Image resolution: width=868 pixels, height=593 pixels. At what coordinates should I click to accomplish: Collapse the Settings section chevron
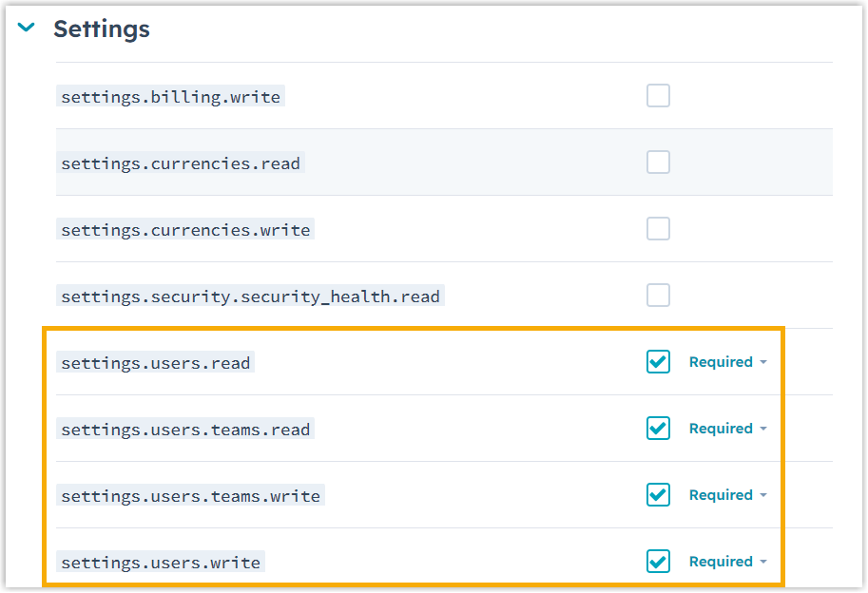[27, 29]
